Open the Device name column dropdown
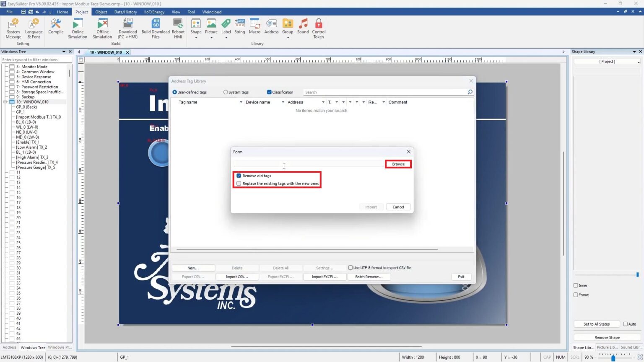 (282, 102)
